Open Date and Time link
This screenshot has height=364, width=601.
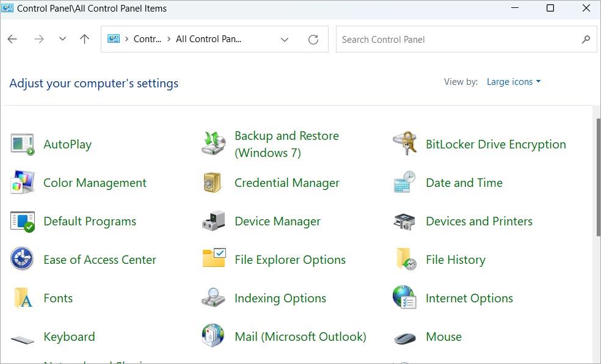click(x=464, y=183)
